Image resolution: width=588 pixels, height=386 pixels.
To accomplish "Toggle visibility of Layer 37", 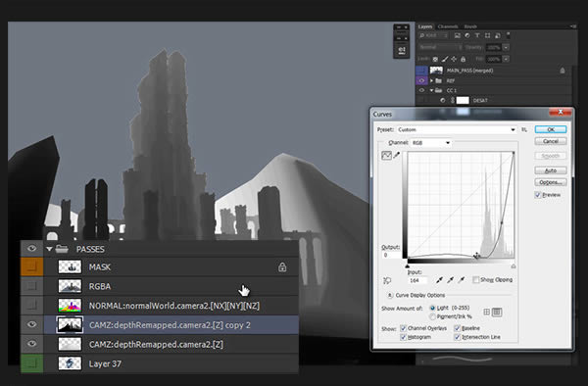I will [x=32, y=363].
